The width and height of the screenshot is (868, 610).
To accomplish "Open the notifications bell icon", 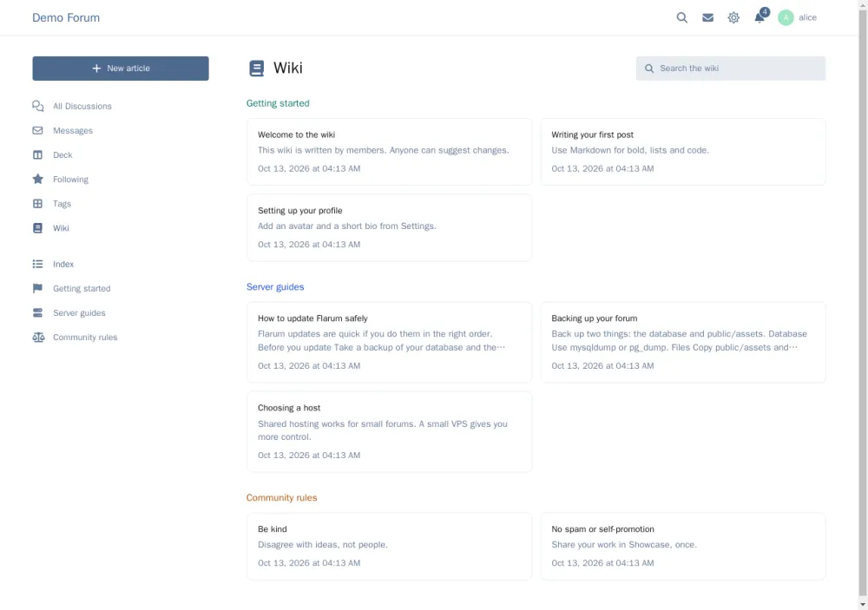I will [759, 18].
